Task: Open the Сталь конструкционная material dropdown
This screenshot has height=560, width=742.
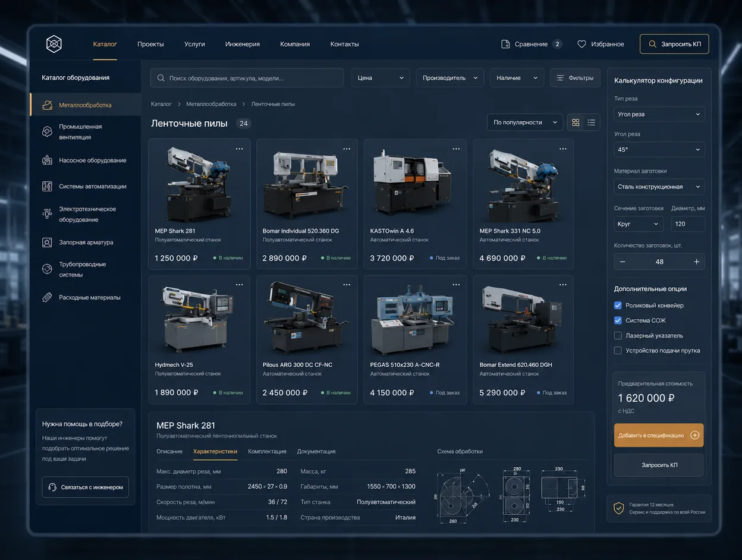Action: pos(659,187)
